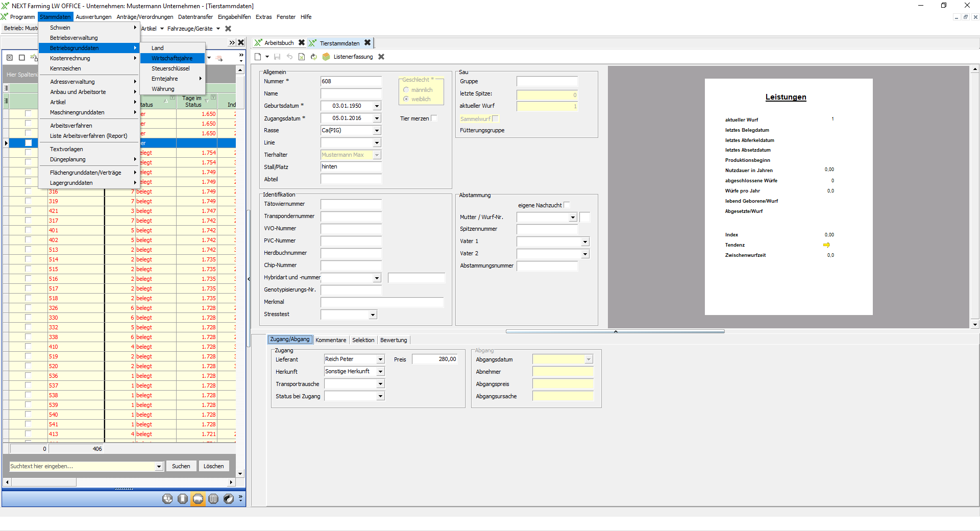The height and width of the screenshot is (531, 980).
Task: Select Wirtschaftsjahre from the submenu
Action: tap(172, 58)
